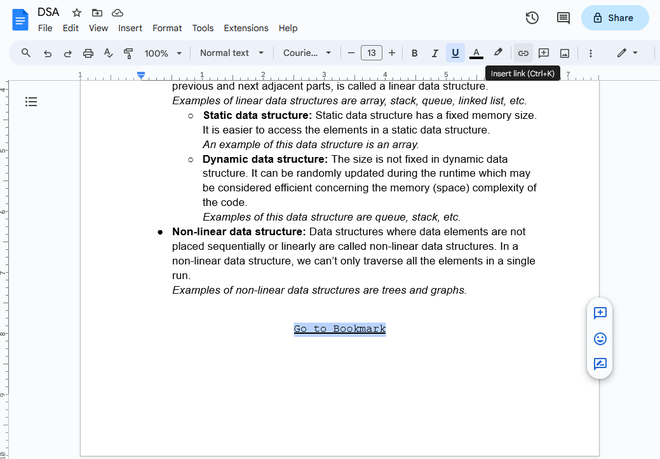Click 'Examples of non-linear data structures' line
The width and height of the screenshot is (660, 459).
pyautogui.click(x=319, y=290)
